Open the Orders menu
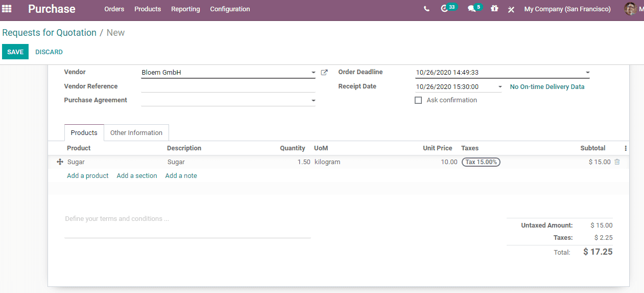 tap(114, 9)
